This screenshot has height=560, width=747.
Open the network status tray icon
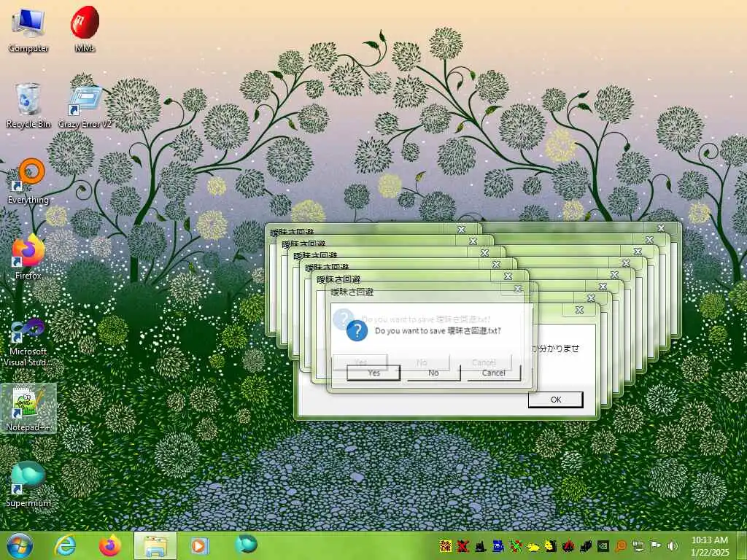[x=638, y=545]
